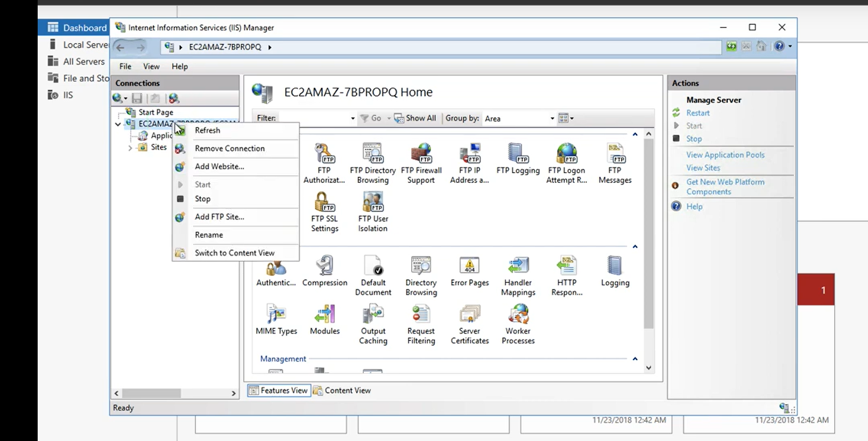Click Help link in Actions pane
This screenshot has width=868, height=441.
click(694, 207)
